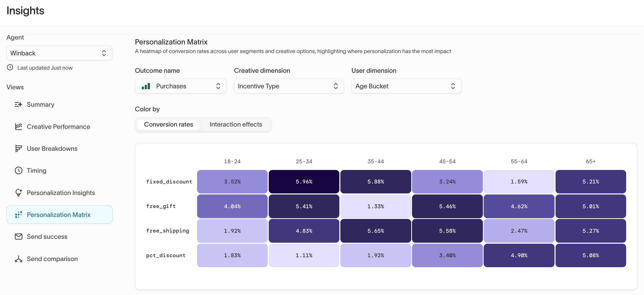Click the 5.88% heatmap cell
The image size is (644, 295).
(x=376, y=182)
